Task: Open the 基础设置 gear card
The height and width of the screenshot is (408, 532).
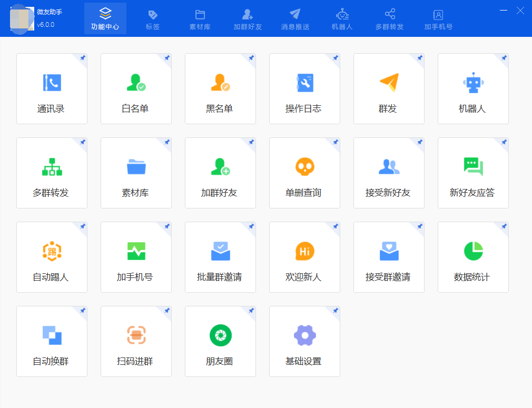Action: point(304,342)
